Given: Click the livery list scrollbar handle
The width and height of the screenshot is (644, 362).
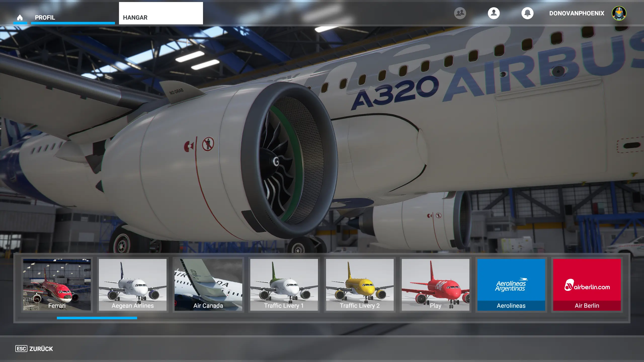Looking at the screenshot, I should pos(97,318).
